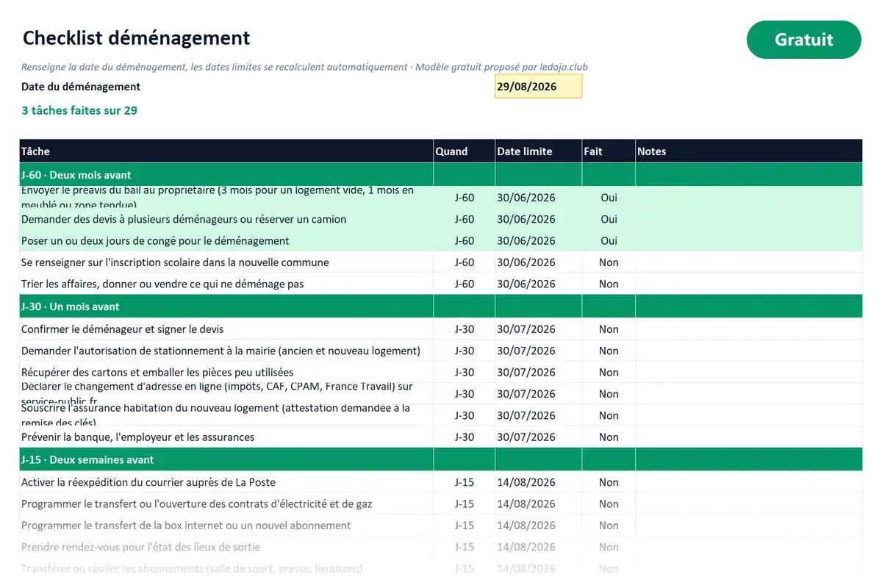The image size is (882, 588).
Task: Click the Quand column header
Action: (465, 151)
